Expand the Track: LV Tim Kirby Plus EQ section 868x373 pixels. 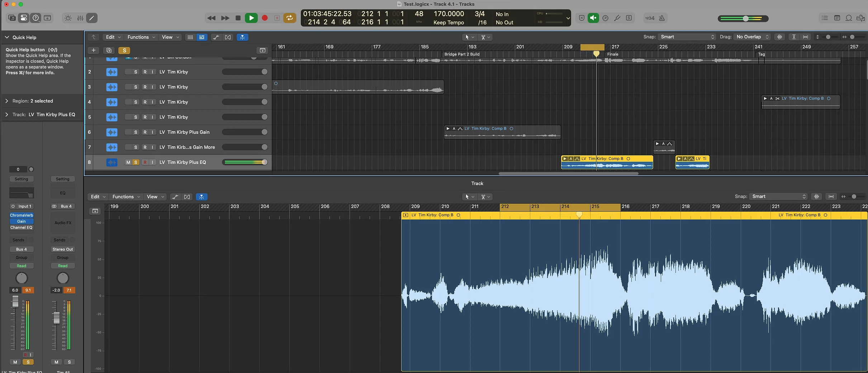coord(6,115)
